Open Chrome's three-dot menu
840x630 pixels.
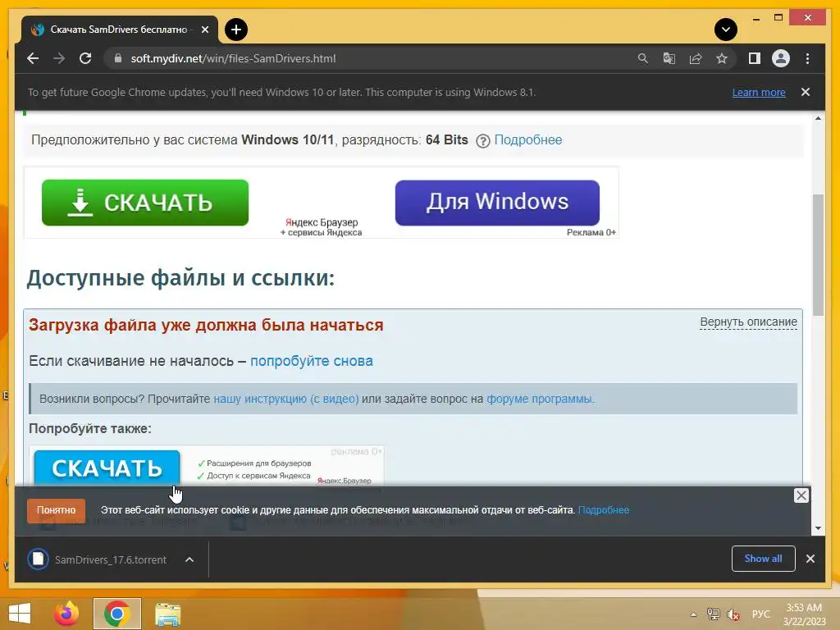807,58
